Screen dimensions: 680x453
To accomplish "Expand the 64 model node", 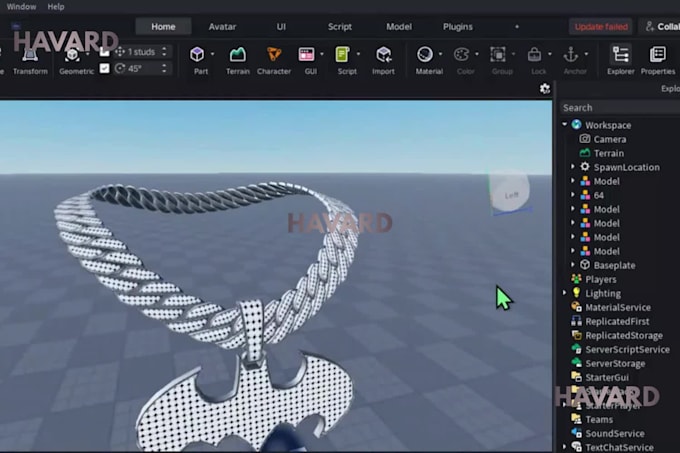I will [x=572, y=195].
